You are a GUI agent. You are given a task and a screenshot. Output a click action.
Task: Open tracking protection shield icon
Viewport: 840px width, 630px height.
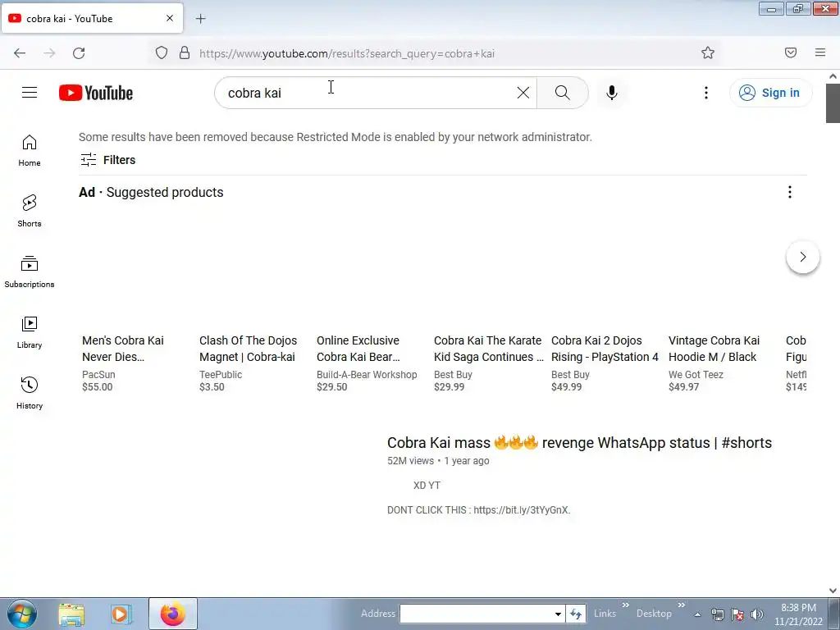click(162, 53)
